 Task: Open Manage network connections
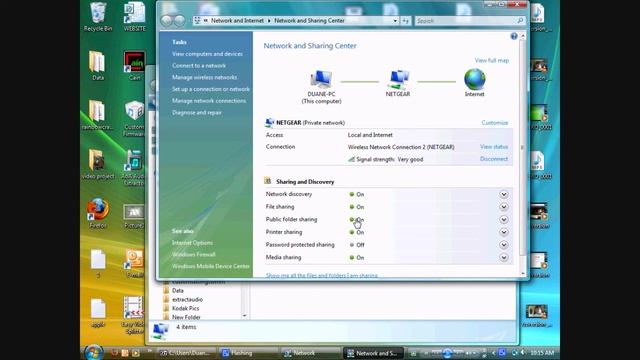click(x=209, y=101)
